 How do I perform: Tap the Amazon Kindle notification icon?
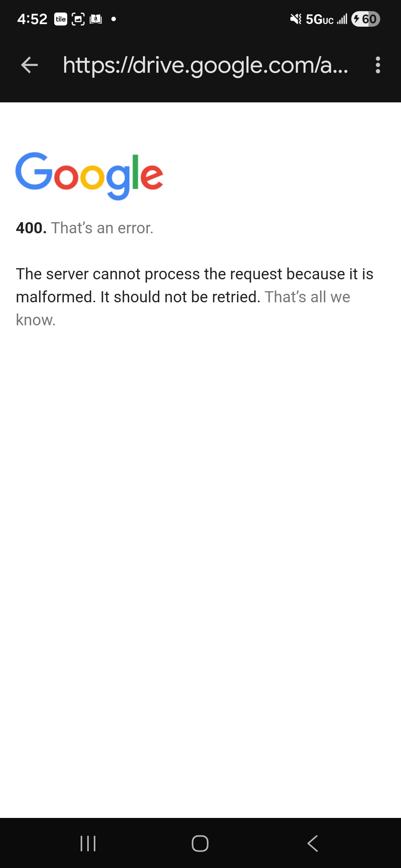coord(96,19)
